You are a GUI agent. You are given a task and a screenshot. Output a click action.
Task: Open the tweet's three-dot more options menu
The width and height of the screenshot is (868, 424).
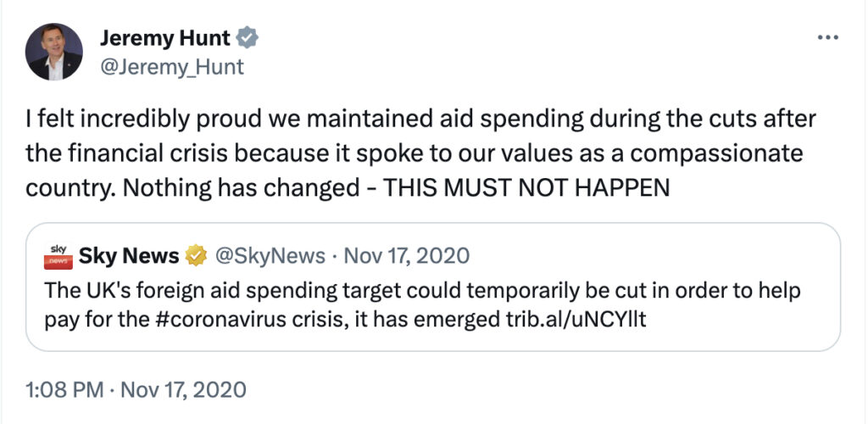point(828,37)
